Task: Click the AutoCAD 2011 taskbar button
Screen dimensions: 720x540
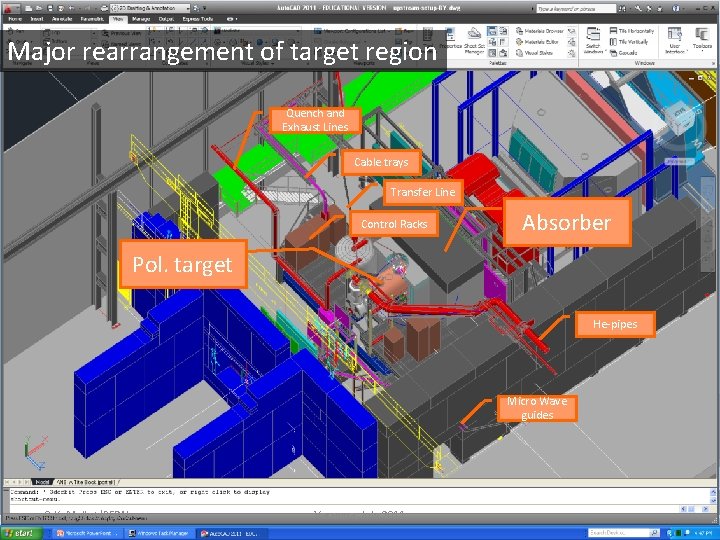Action: click(x=232, y=533)
